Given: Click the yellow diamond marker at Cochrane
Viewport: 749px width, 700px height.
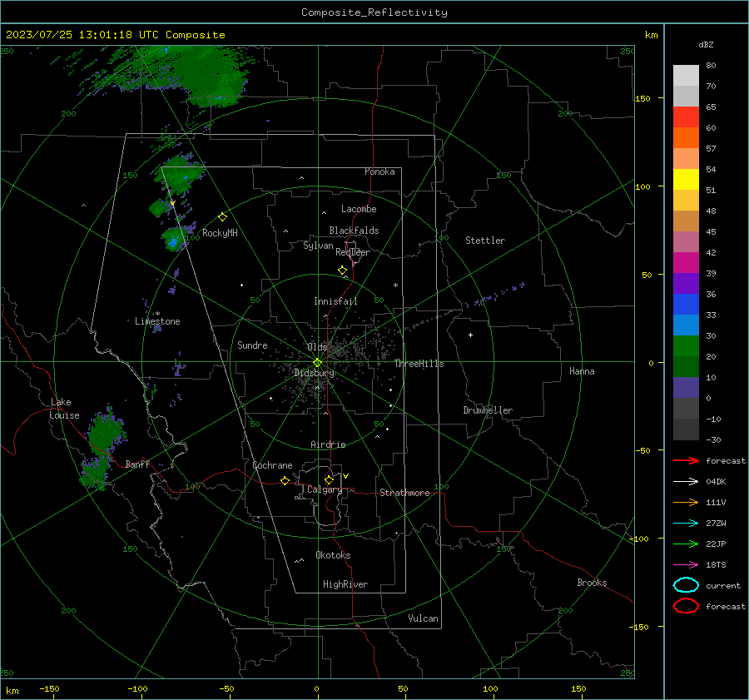Looking at the screenshot, I should pyautogui.click(x=285, y=481).
